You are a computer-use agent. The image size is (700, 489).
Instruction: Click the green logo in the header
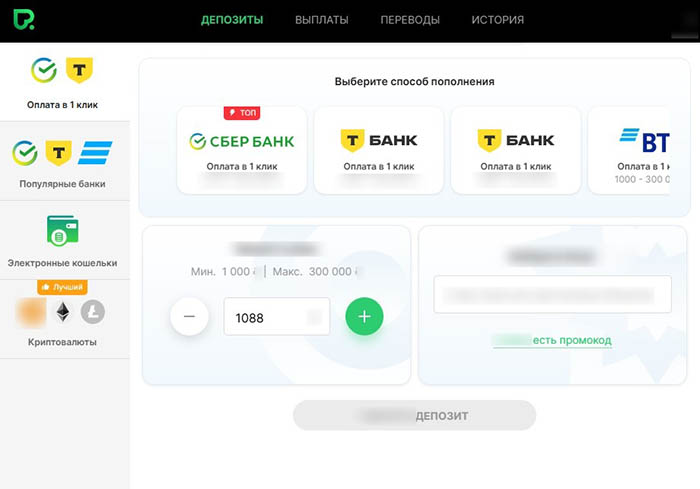click(24, 20)
